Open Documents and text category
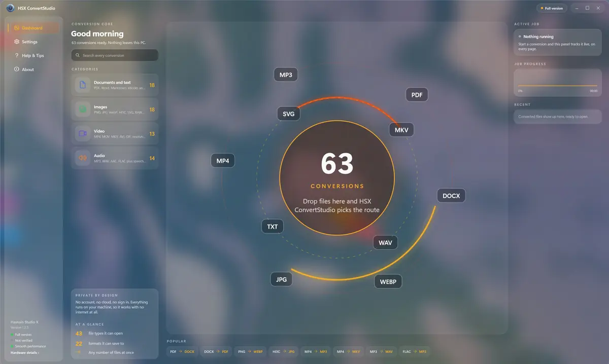 pos(115,85)
